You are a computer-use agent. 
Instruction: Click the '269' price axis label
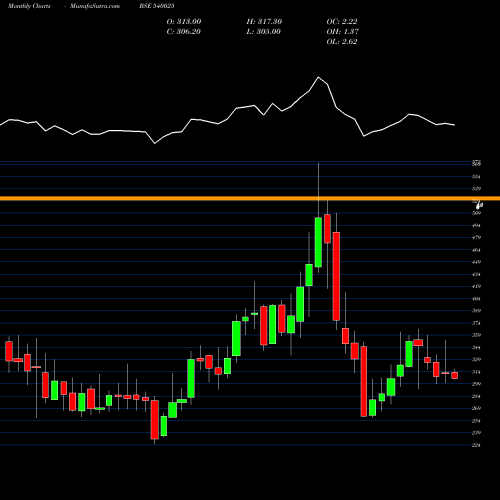pyautogui.click(x=476, y=408)
